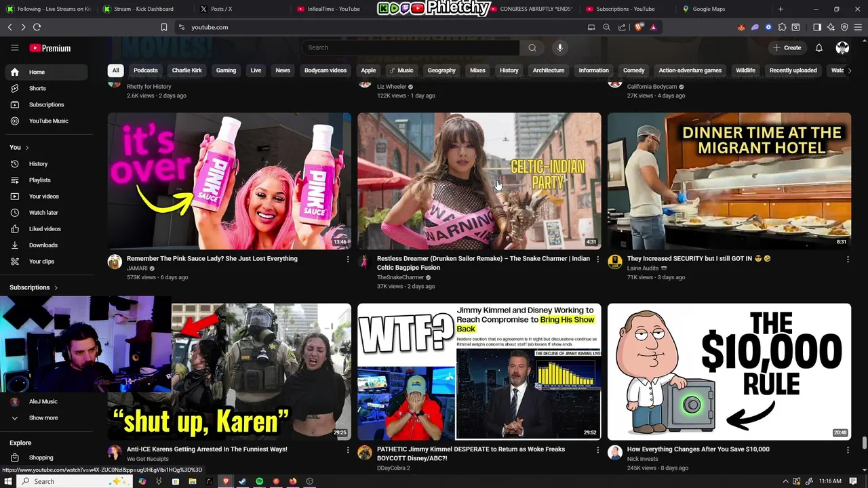Select the Charlie Kirk filter chip

pos(186,70)
